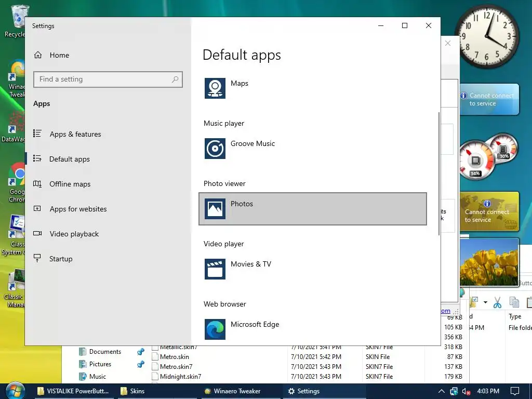Open the notification center icon

[x=515, y=391]
